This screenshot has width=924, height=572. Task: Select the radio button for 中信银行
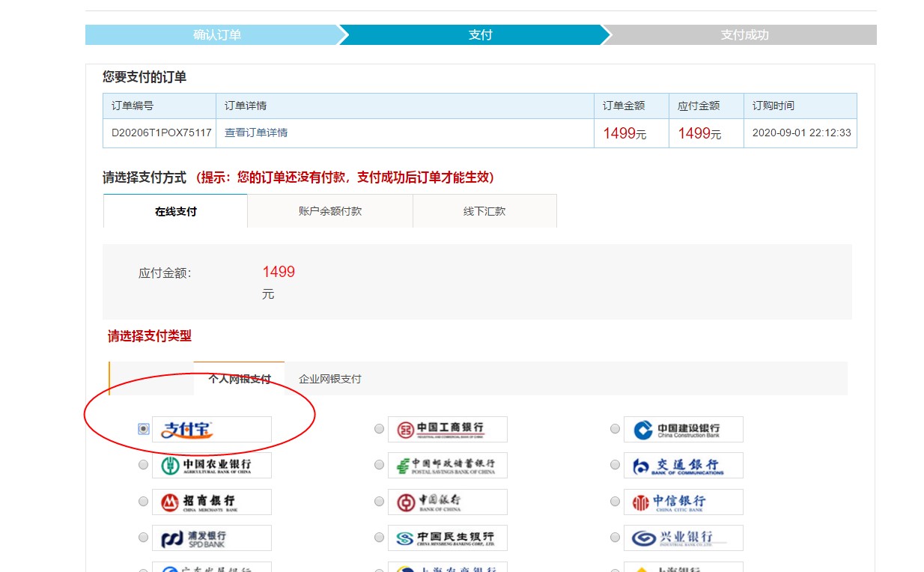(x=615, y=502)
